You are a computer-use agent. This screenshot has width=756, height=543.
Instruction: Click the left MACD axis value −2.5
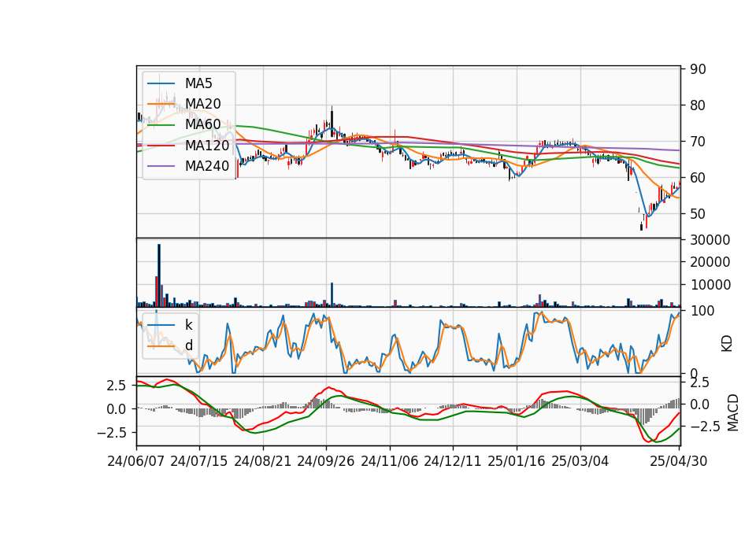click(111, 433)
